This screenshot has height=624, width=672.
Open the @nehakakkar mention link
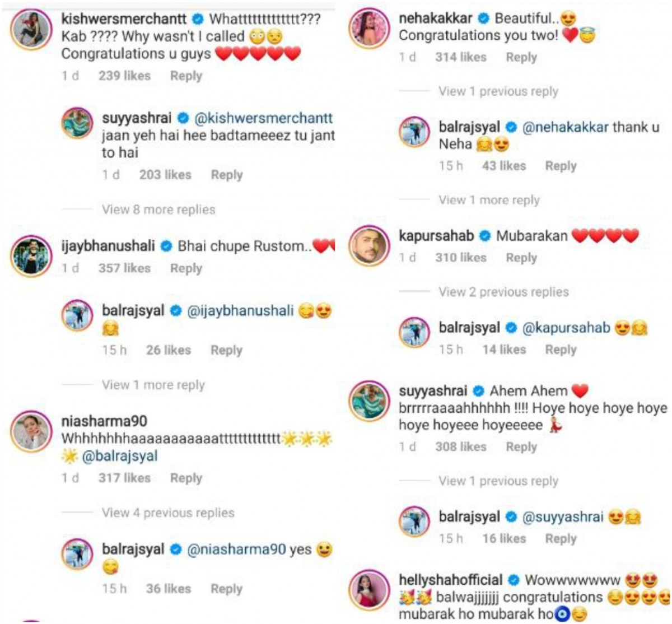565,127
